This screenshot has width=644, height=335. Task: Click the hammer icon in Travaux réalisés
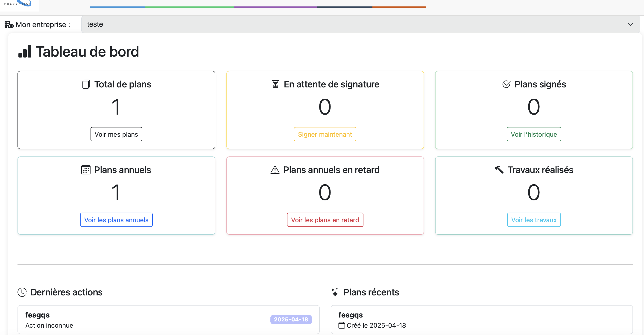[499, 170]
